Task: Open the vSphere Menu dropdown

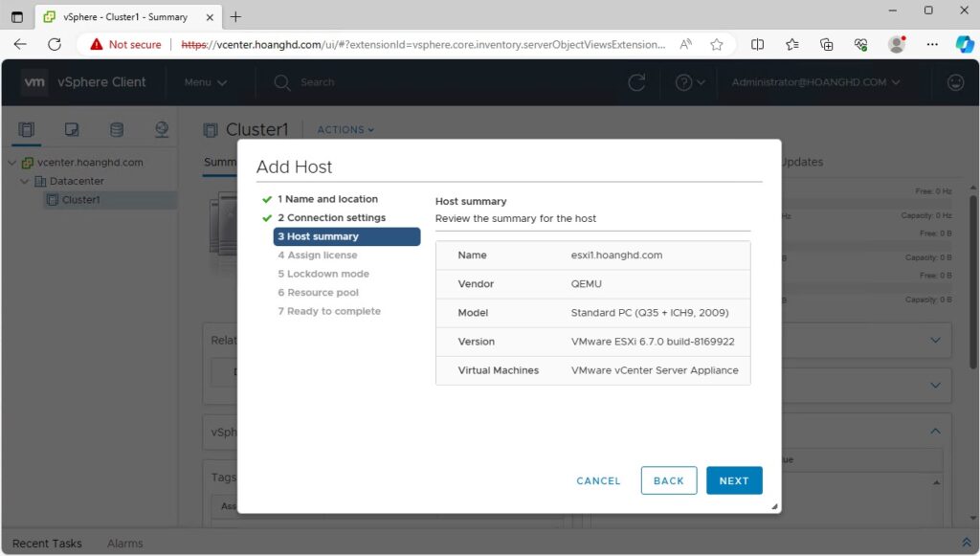Action: 205,82
